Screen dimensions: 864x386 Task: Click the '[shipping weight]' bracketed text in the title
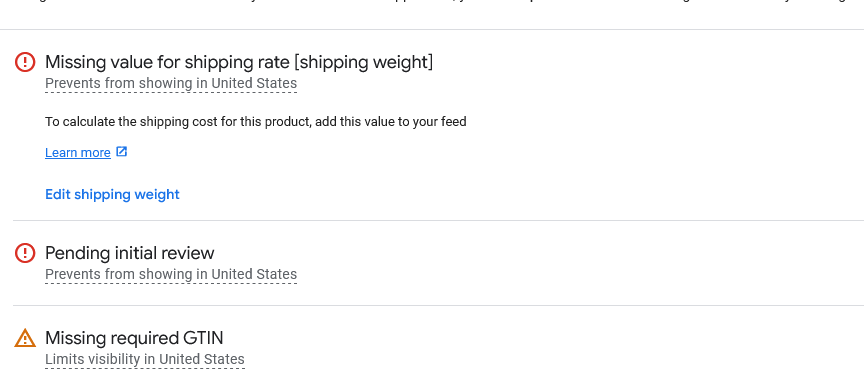pos(364,62)
